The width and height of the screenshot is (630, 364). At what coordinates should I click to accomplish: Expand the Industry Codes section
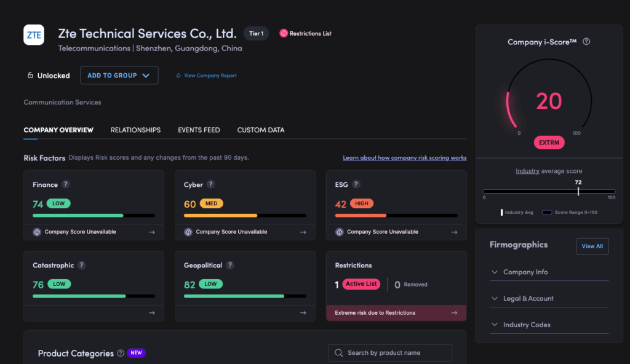(549, 325)
